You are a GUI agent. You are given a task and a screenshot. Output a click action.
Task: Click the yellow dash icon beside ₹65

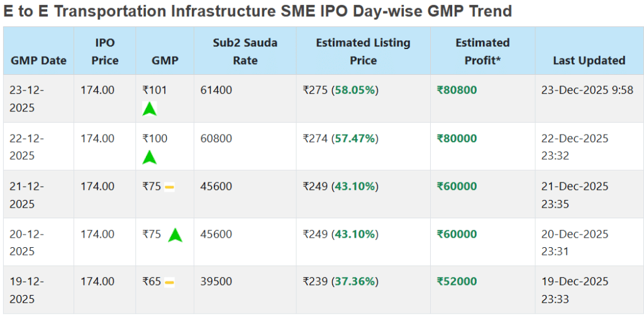[x=169, y=282]
